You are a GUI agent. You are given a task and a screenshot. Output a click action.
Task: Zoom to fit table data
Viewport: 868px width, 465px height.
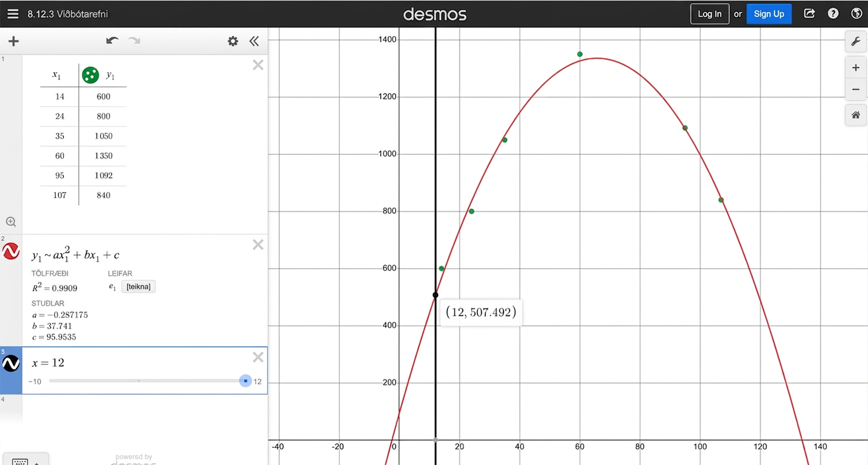11,222
